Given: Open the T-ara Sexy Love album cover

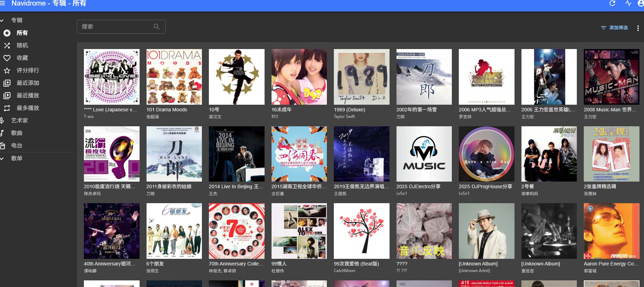Looking at the screenshot, I should point(112,77).
